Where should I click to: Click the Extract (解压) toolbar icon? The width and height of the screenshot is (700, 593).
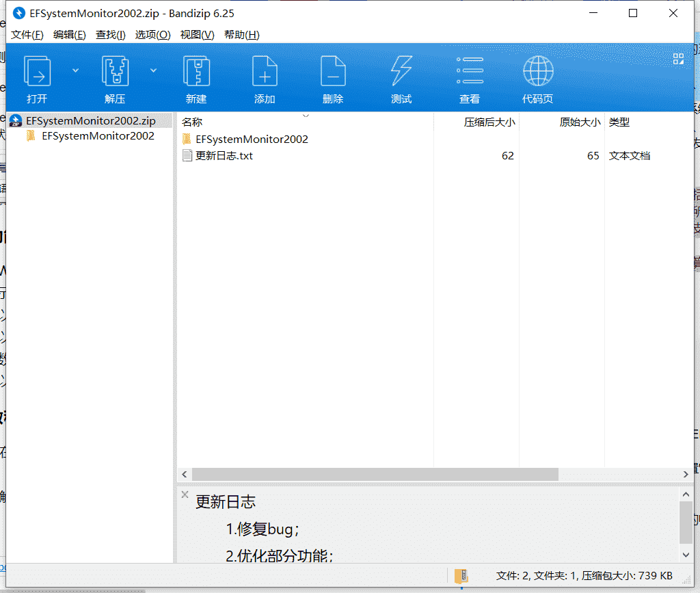(x=115, y=71)
